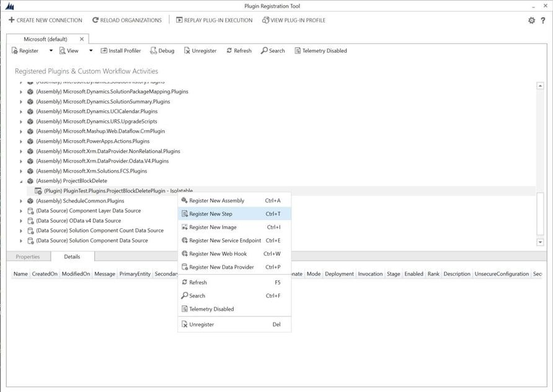Click the Unregister toolbar icon

click(x=187, y=51)
